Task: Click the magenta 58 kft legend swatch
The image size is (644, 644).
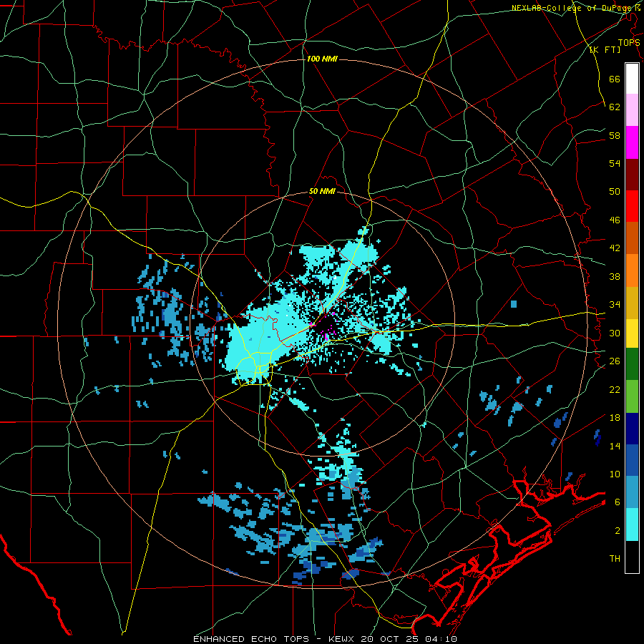Action: tap(632, 142)
